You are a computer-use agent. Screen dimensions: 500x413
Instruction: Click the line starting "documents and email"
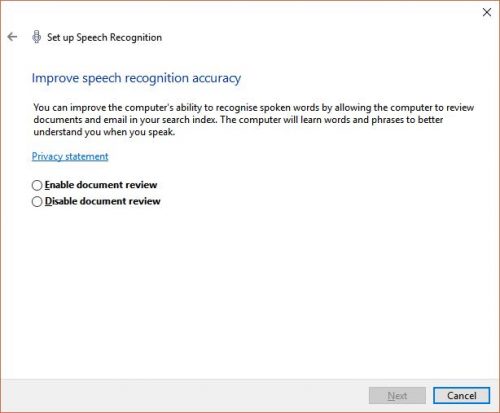[x=238, y=120]
